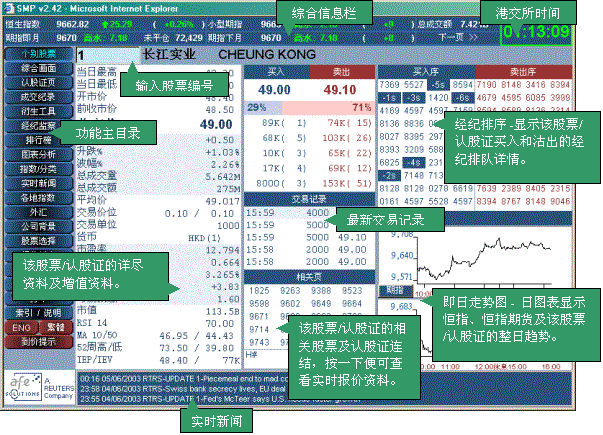Open the 个别股票 menu button
Image resolution: width=603 pixels, height=435 pixels.
(38, 54)
